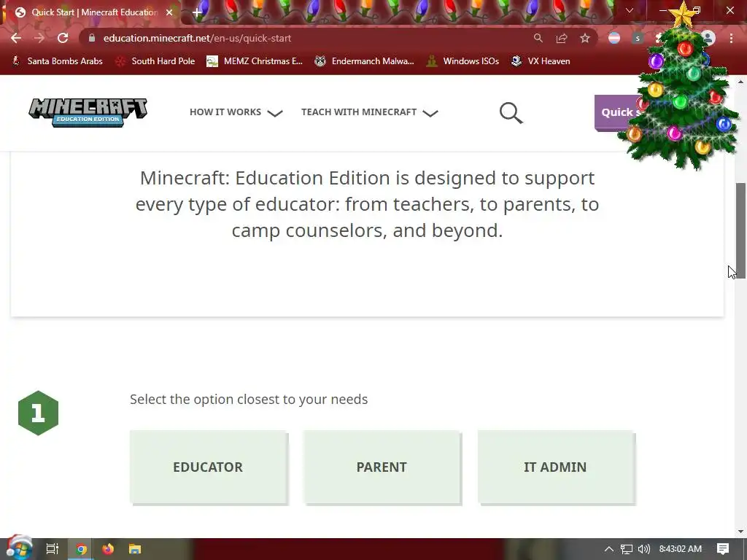Screen dimensions: 747x560
Task: Click the scrollbar down arrow
Action: 740,532
